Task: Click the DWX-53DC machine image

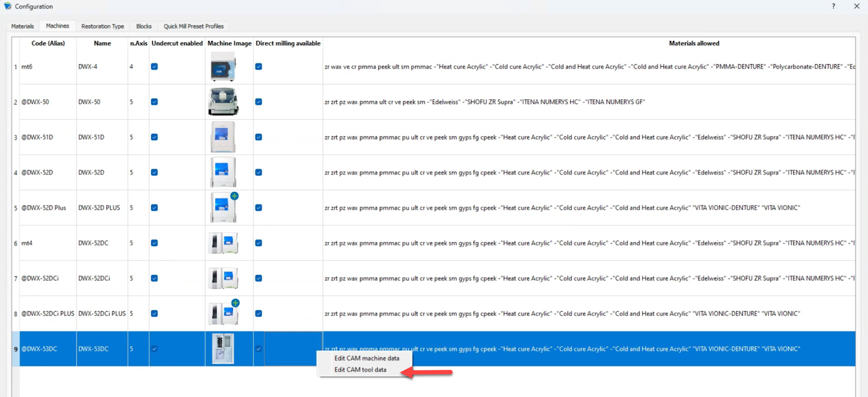Action: tap(223, 349)
